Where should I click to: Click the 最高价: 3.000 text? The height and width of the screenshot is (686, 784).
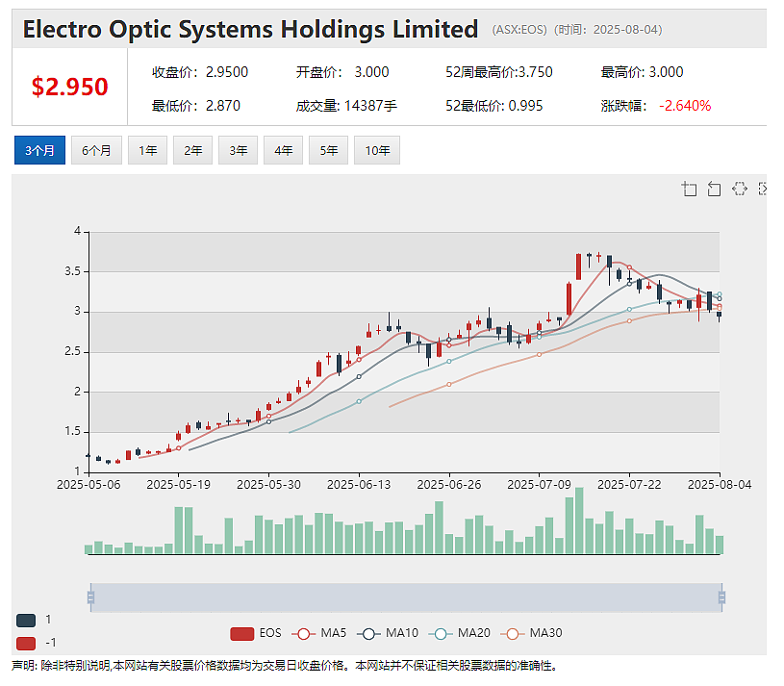(642, 72)
